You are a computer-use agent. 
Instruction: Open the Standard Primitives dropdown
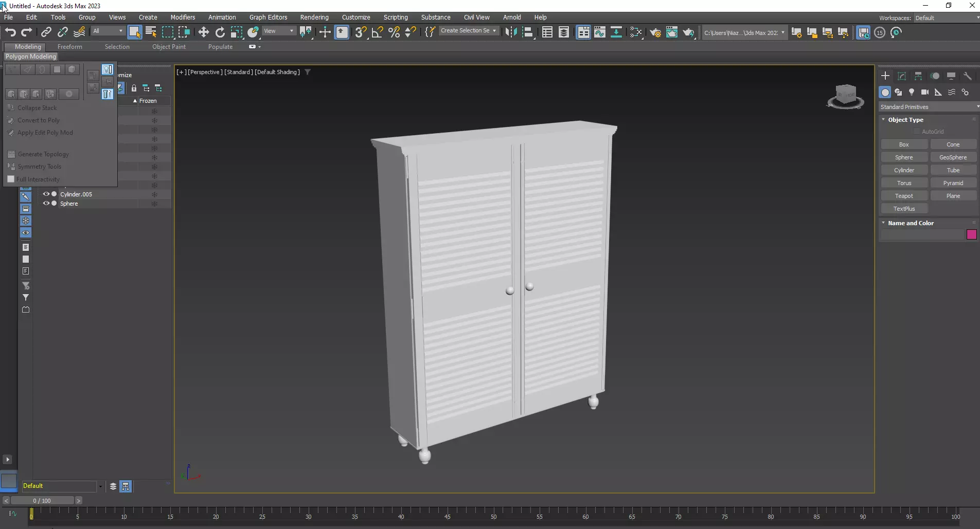tap(929, 107)
